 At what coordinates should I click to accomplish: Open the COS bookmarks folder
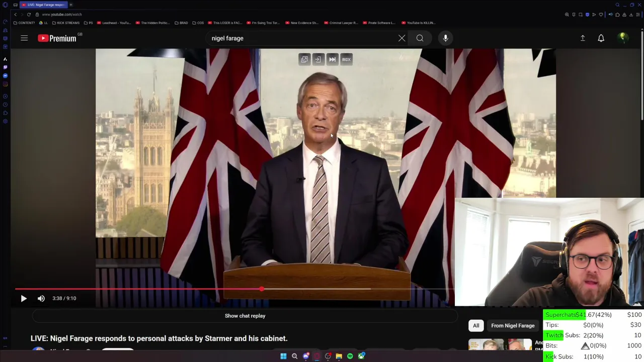coord(198,23)
